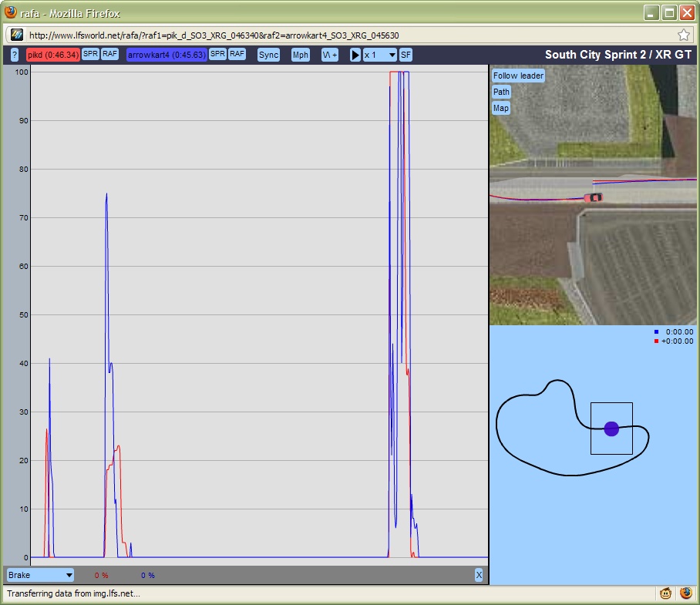The height and width of the screenshot is (605, 700).
Task: Download RAF file for pikd
Action: click(x=109, y=54)
